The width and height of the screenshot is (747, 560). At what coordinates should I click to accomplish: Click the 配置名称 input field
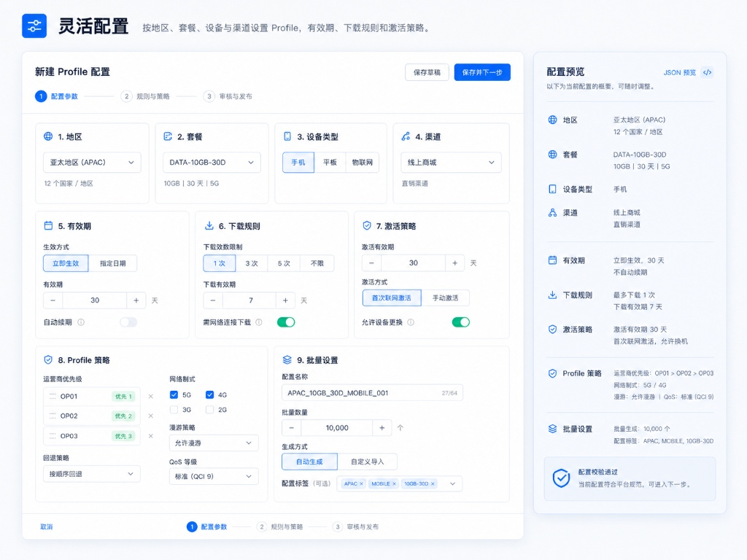click(x=372, y=393)
